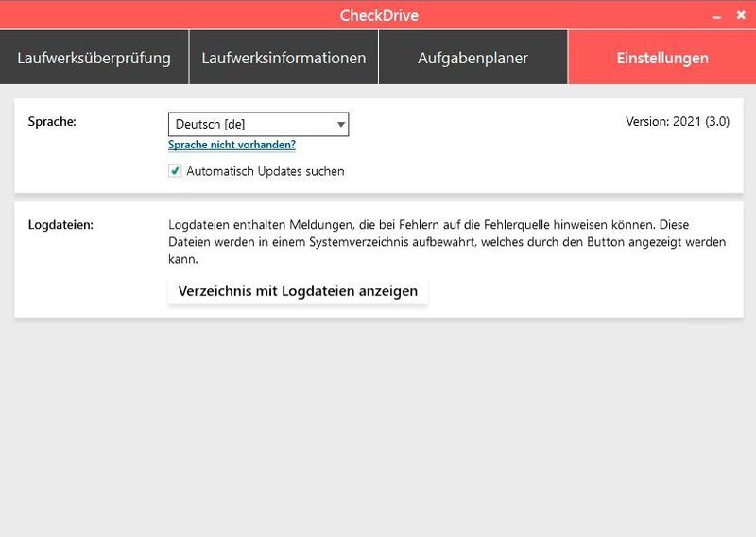
Task: Open the Laufwerksinformationen tab
Action: [x=283, y=58]
